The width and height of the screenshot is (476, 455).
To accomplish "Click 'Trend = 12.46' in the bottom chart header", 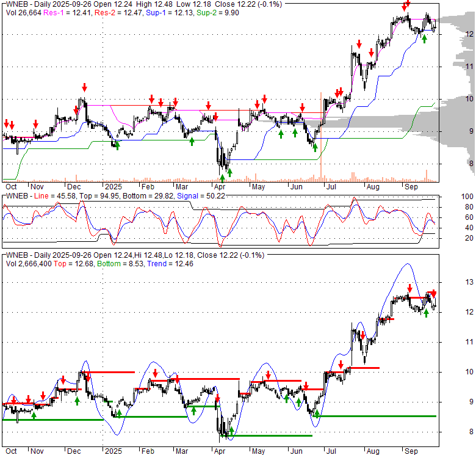I will 170,264.
